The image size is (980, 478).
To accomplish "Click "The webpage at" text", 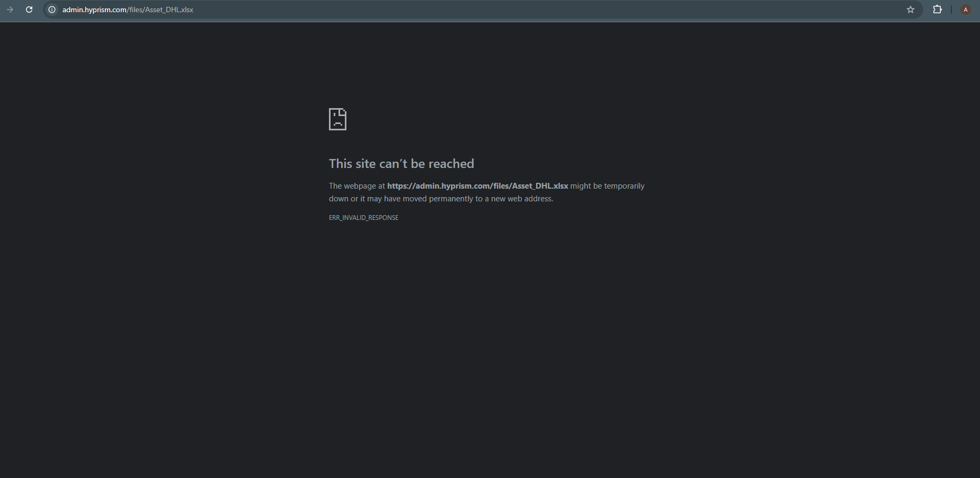I will [x=357, y=186].
